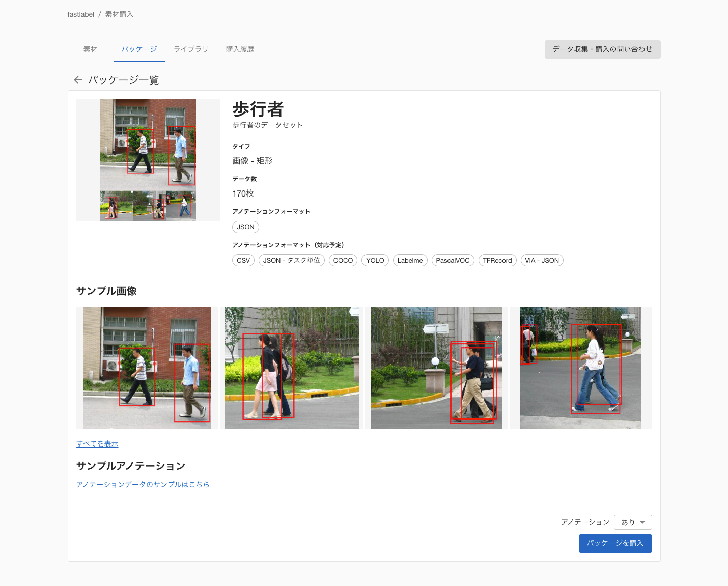Open sample image of woman in pink skirt
The image size is (728, 586).
(292, 368)
